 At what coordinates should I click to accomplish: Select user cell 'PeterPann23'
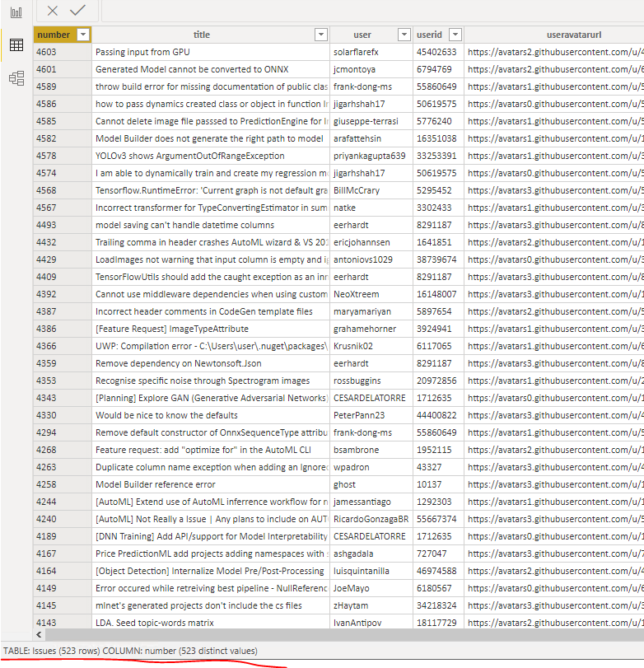click(x=371, y=415)
